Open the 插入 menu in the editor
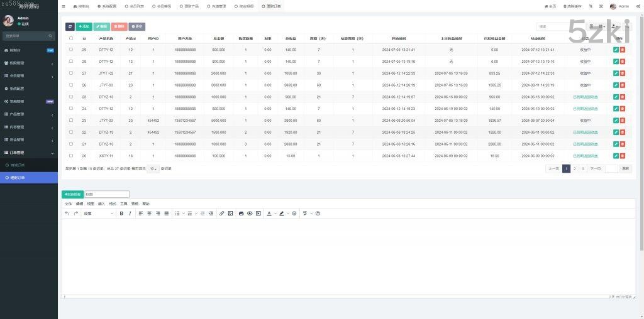This screenshot has width=644, height=319. [x=101, y=204]
